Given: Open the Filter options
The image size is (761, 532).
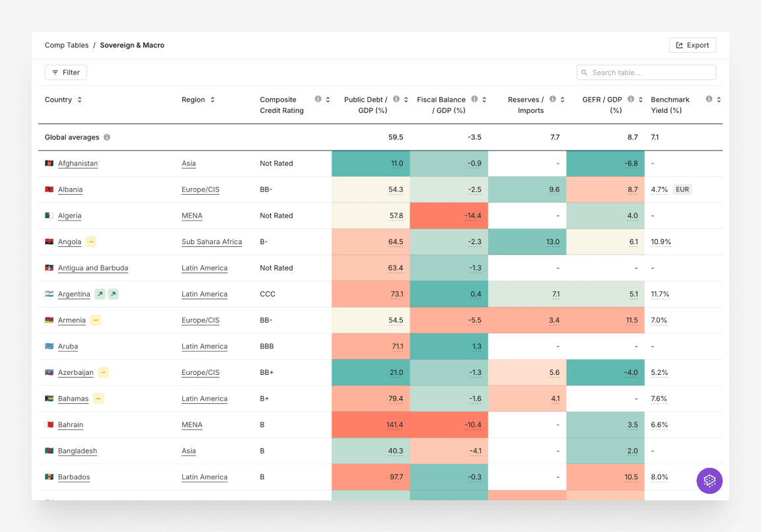Looking at the screenshot, I should click(x=66, y=73).
